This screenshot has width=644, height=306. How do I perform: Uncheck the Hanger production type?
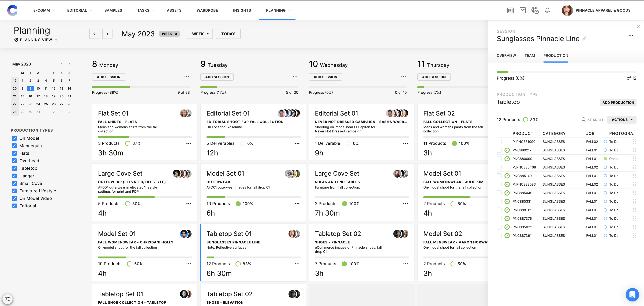pos(14,176)
